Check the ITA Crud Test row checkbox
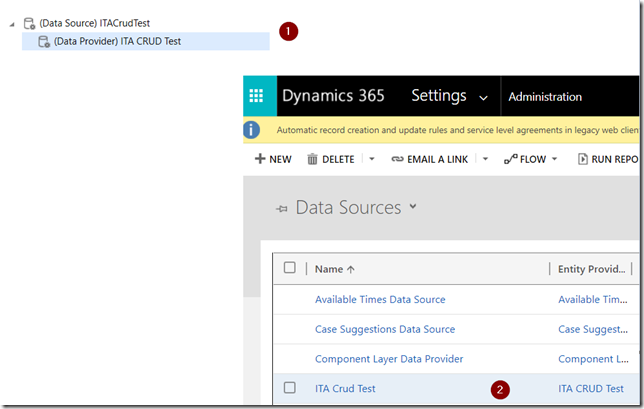The width and height of the screenshot is (644, 409). (290, 388)
